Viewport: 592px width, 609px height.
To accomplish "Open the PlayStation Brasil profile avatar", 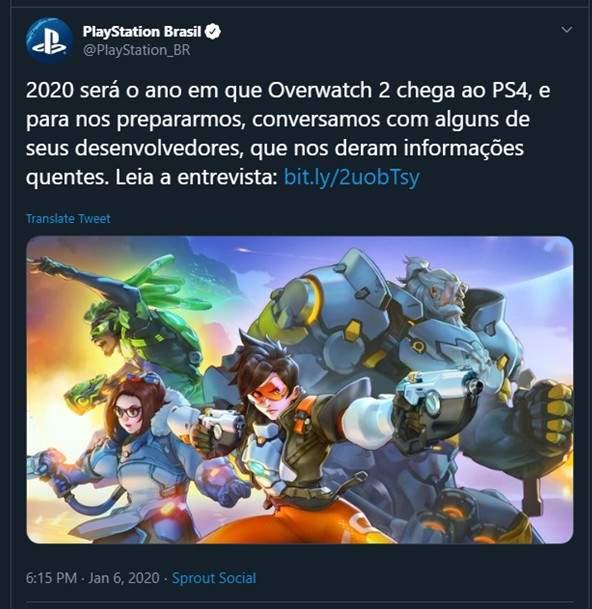I will click(x=49, y=40).
